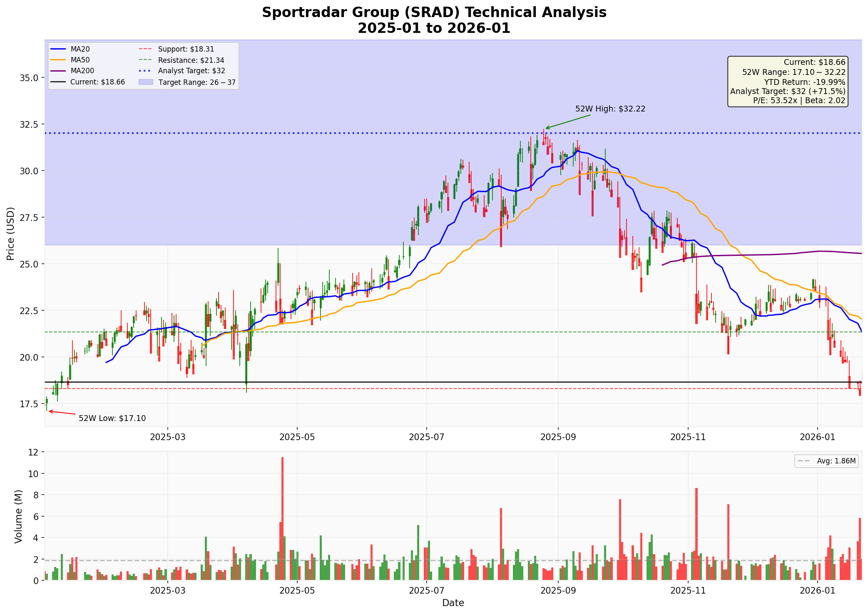The height and width of the screenshot is (614, 868).
Task: Click the 52W Low $17.10 annotation
Action: 112,418
